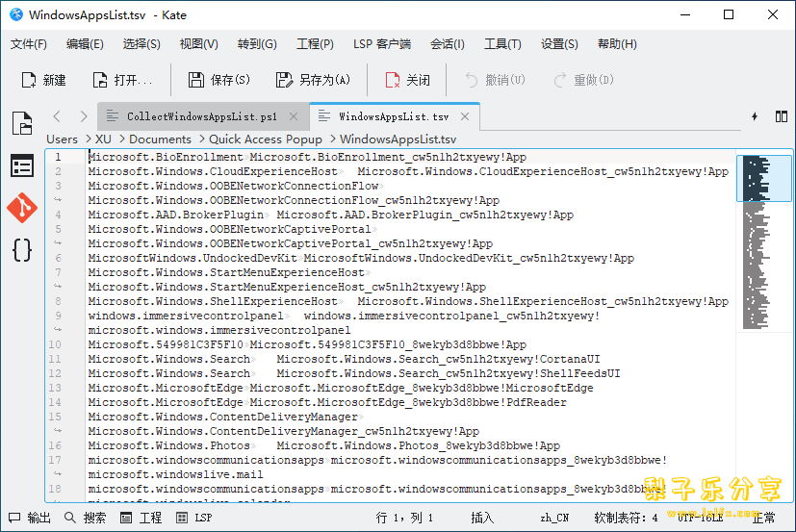Click Documents in the breadcrumb path
This screenshot has height=532, width=796.
pyautogui.click(x=160, y=139)
